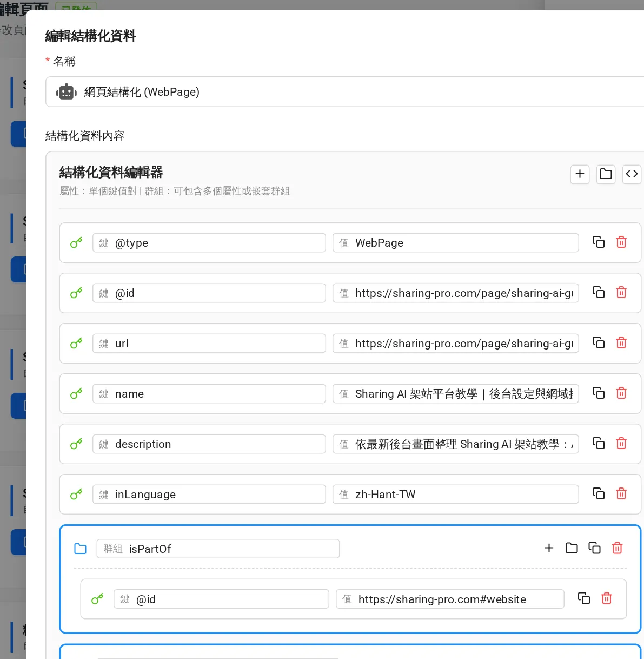Delete the inLanguage row
644x659 pixels.
point(621,493)
